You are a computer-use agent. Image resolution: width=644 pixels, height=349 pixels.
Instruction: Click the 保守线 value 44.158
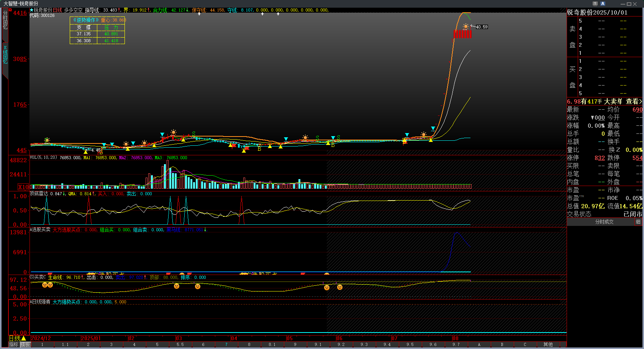tap(217, 10)
